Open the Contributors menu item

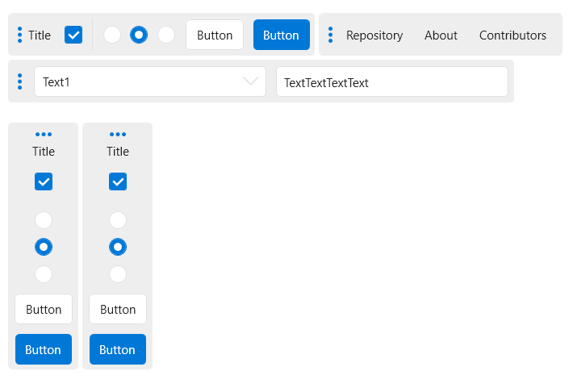point(512,35)
